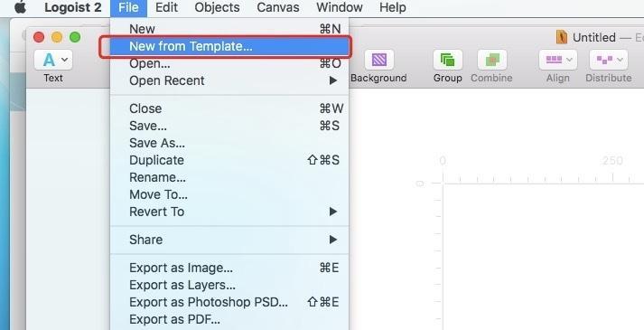Click the Help menu
Image resolution: width=644 pixels, height=330 pixels.
(x=393, y=7)
